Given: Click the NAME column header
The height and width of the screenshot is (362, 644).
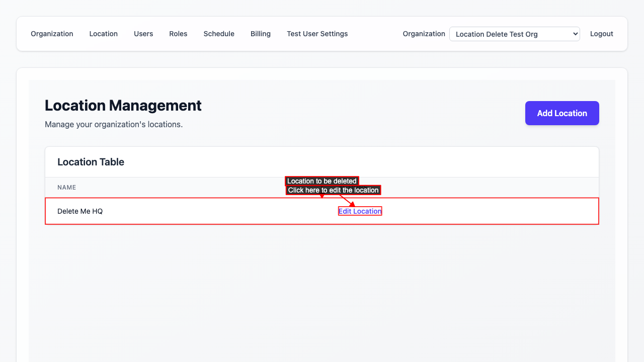Looking at the screenshot, I should pos(66,188).
